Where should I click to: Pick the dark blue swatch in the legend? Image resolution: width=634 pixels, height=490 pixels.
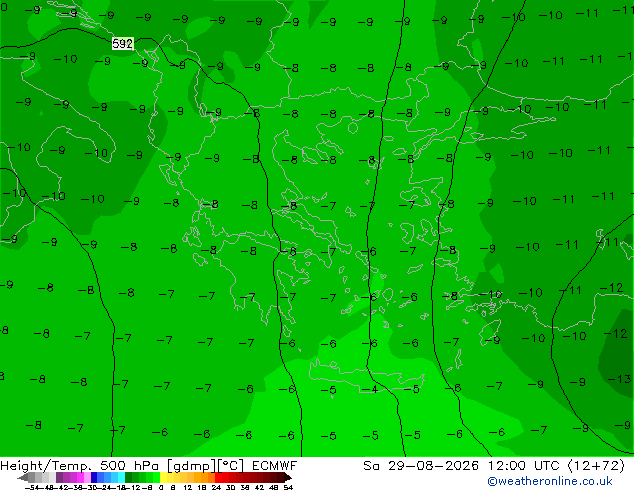pos(94,477)
